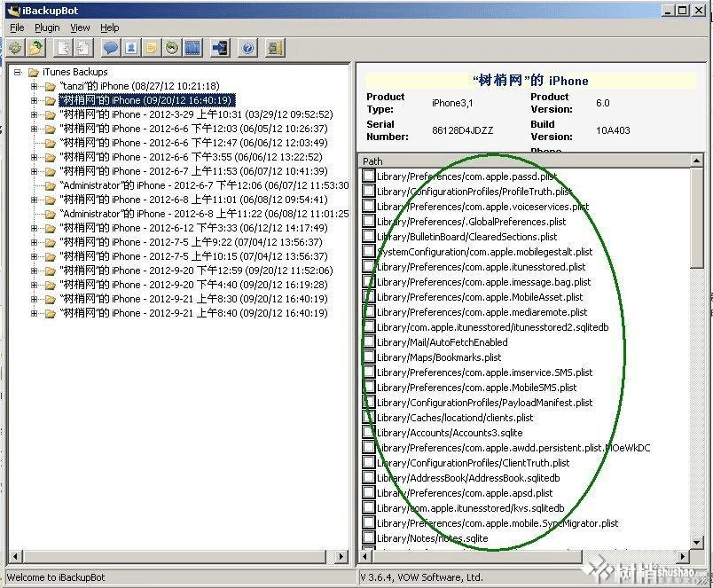
Task: Click the backup tree scroll-left arrow
Action: [15, 556]
